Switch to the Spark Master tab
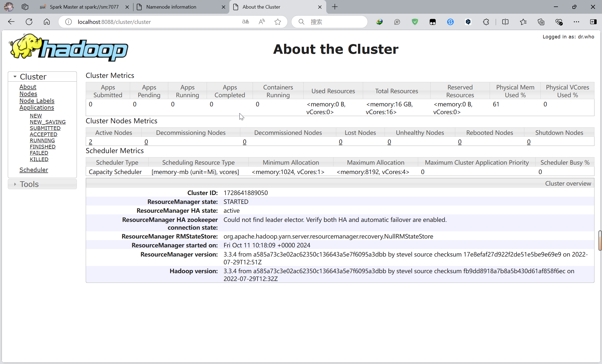The image size is (602, 364). tap(84, 7)
